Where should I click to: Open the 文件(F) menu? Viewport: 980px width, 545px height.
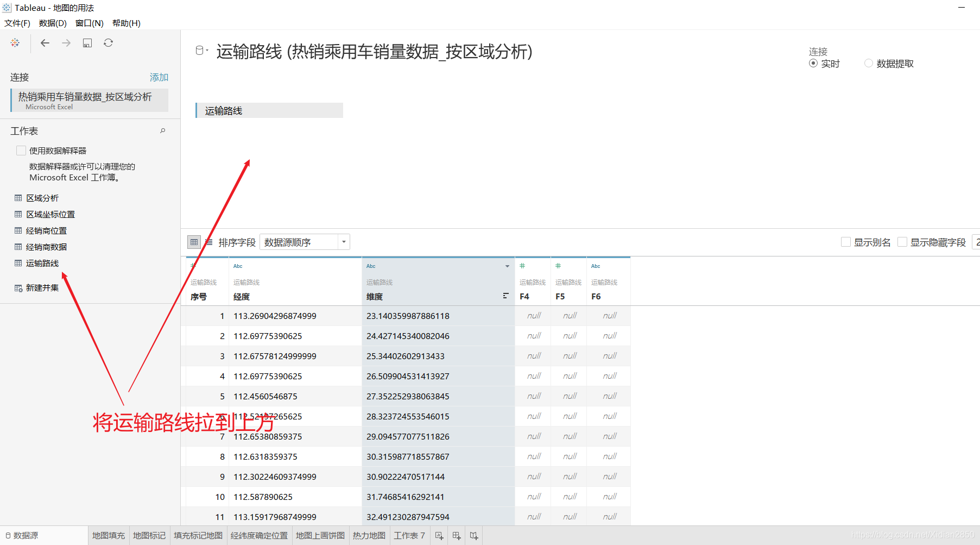pyautogui.click(x=17, y=23)
